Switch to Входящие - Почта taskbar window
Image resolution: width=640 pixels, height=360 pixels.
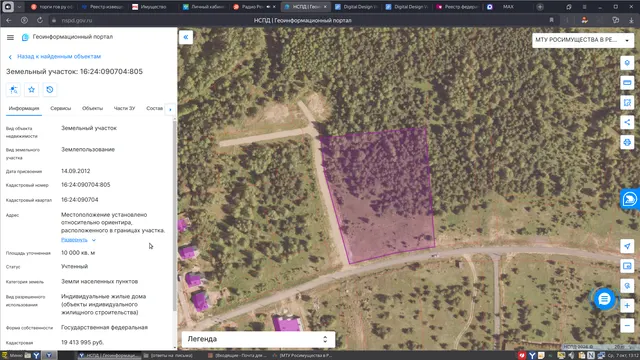click(x=237, y=356)
